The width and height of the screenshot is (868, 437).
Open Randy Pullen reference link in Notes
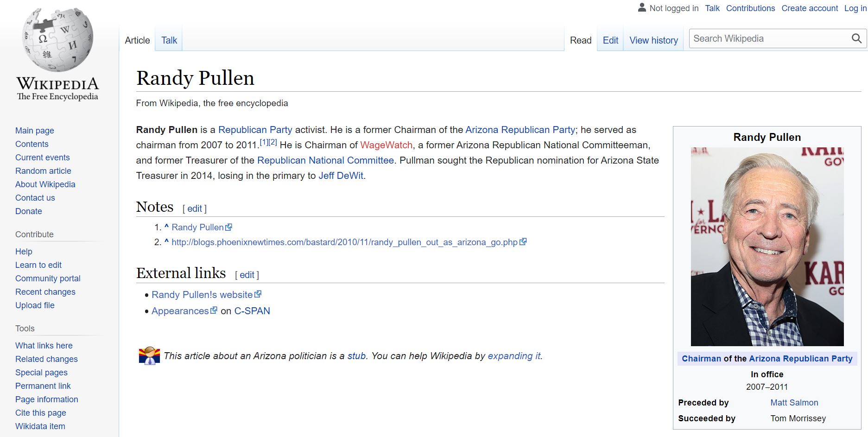pos(198,227)
